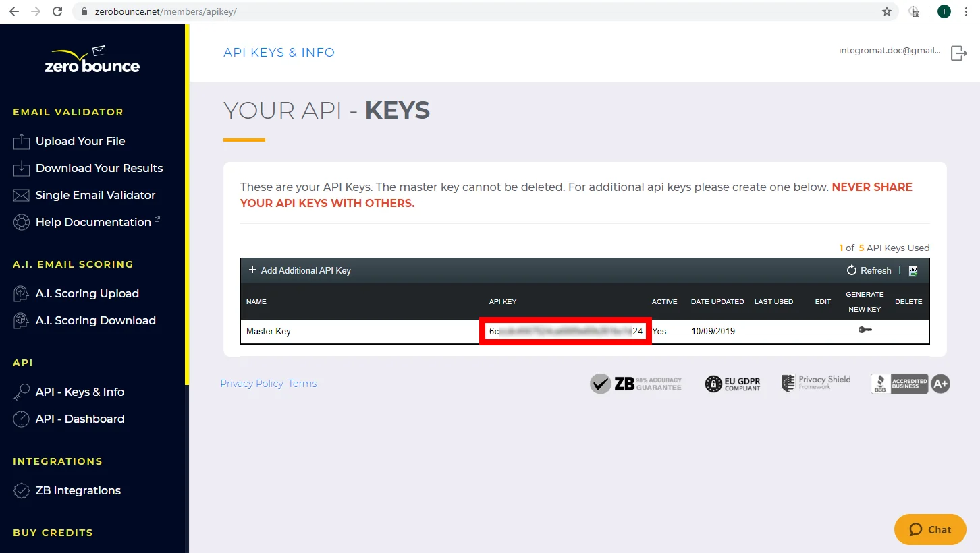
Task: Click the A.I. Scoring Download icon
Action: [22, 320]
